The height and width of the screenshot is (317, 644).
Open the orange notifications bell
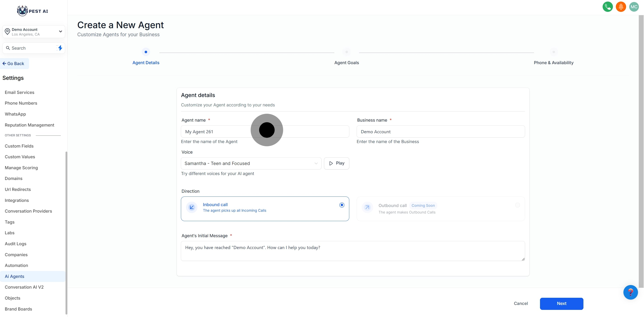coord(621,7)
